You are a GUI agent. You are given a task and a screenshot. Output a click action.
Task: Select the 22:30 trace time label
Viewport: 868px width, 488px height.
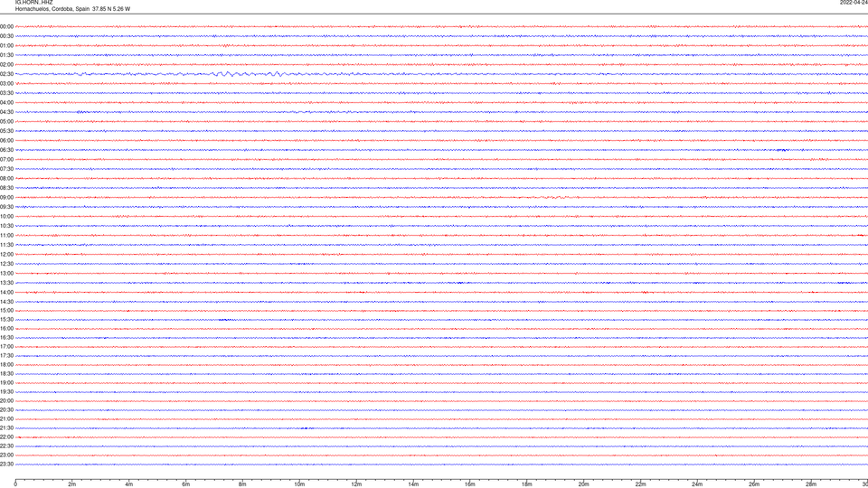[6, 446]
